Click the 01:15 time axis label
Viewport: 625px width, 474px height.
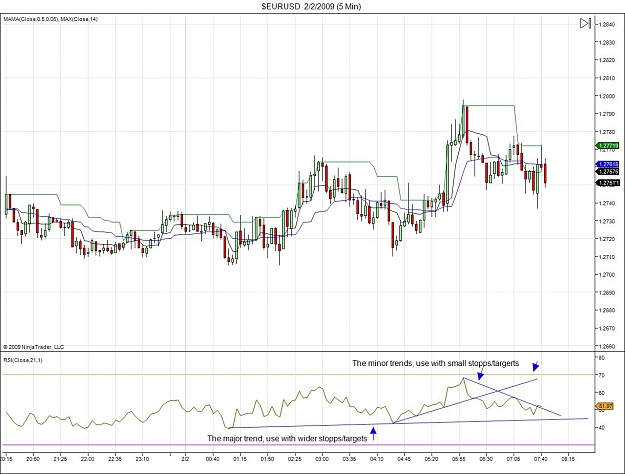point(240,459)
